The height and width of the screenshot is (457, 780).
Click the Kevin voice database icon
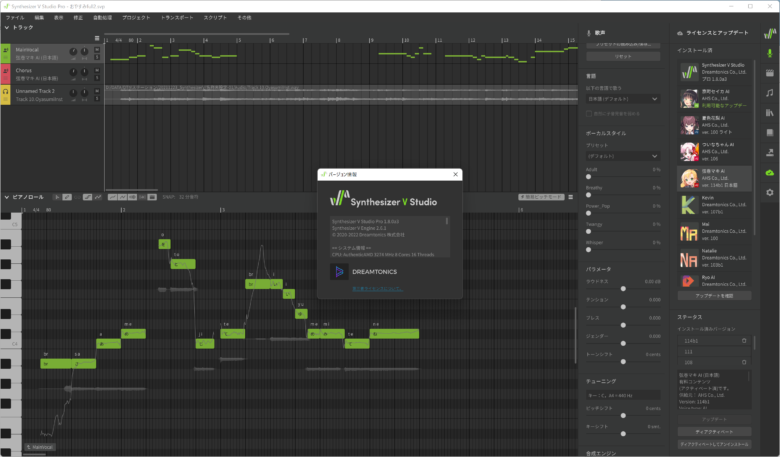[x=689, y=205]
